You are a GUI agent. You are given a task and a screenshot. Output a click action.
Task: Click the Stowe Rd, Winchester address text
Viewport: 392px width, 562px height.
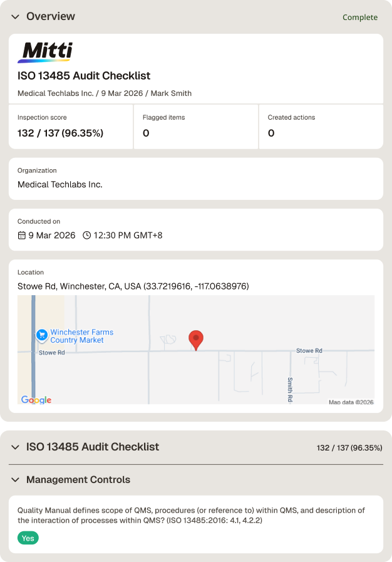(133, 286)
